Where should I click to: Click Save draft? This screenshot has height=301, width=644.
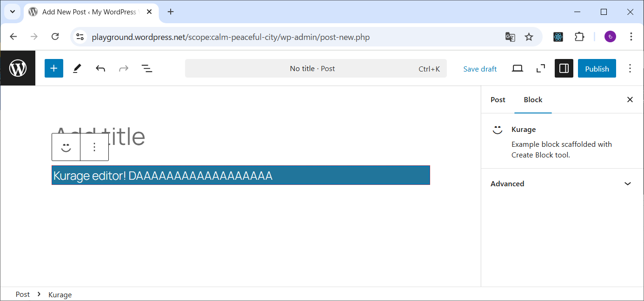tap(480, 69)
